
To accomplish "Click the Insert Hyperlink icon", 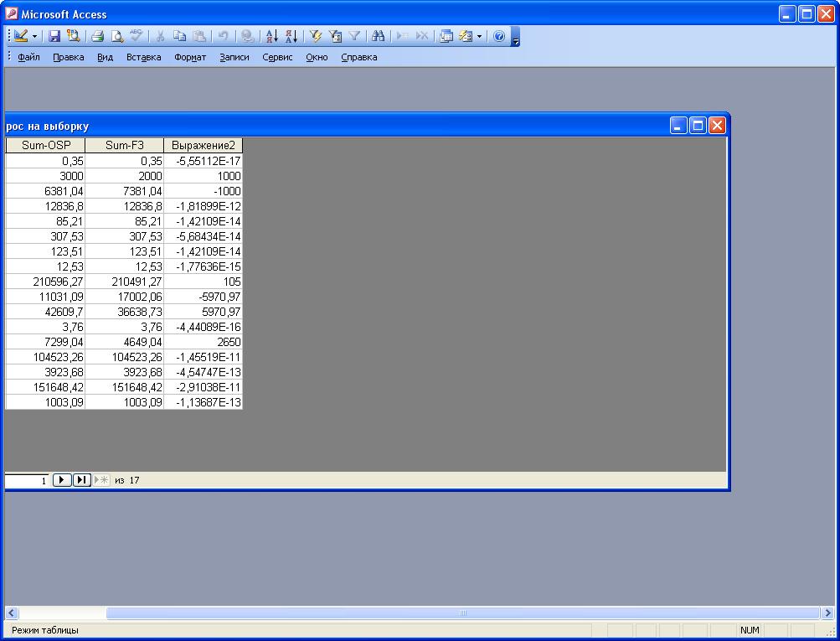I will [247, 36].
